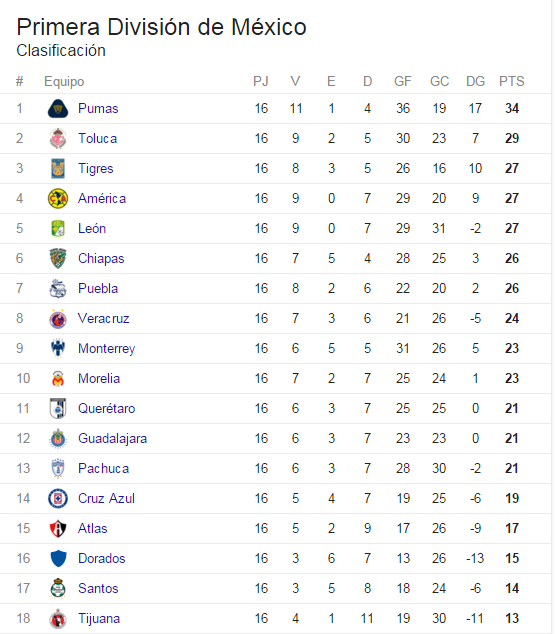This screenshot has width=556, height=634.
Task: Open the Toluca team link
Action: coord(97,138)
